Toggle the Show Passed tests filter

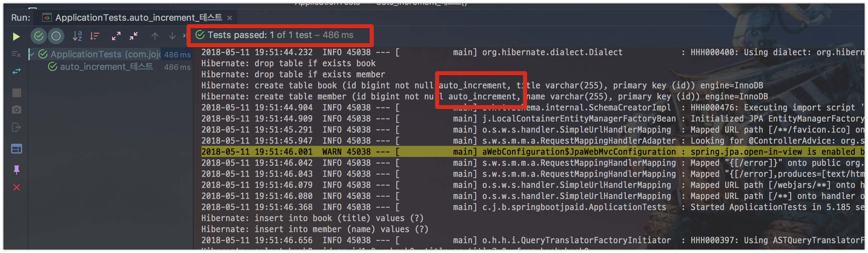coord(39,36)
